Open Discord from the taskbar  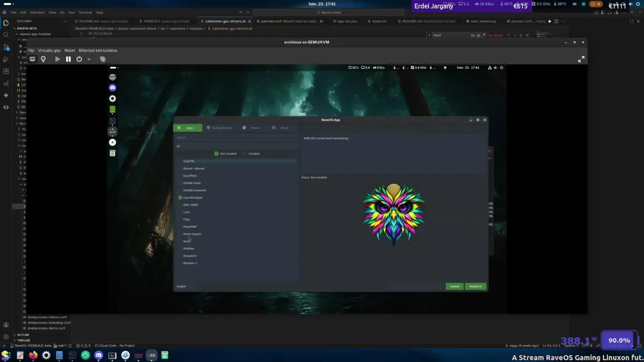pos(99,355)
